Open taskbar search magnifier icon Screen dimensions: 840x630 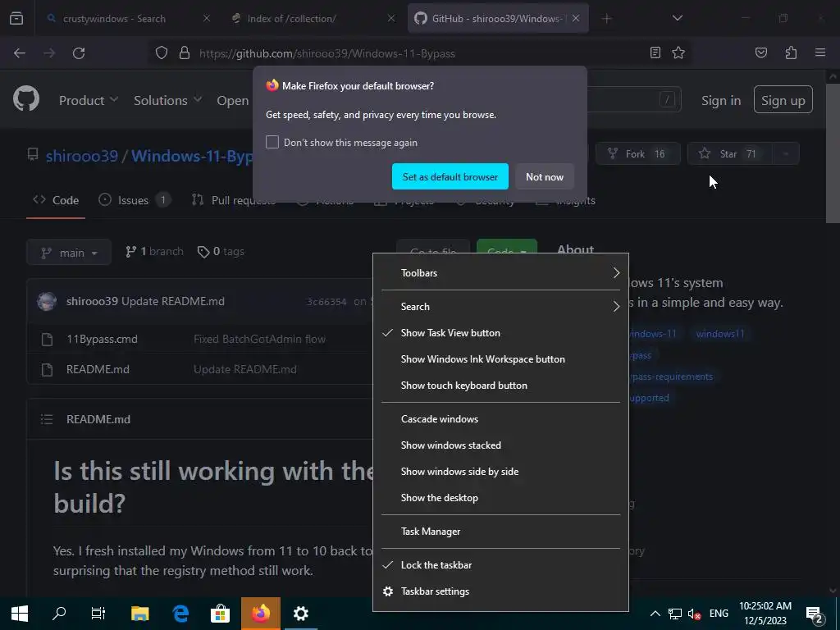pyautogui.click(x=59, y=614)
